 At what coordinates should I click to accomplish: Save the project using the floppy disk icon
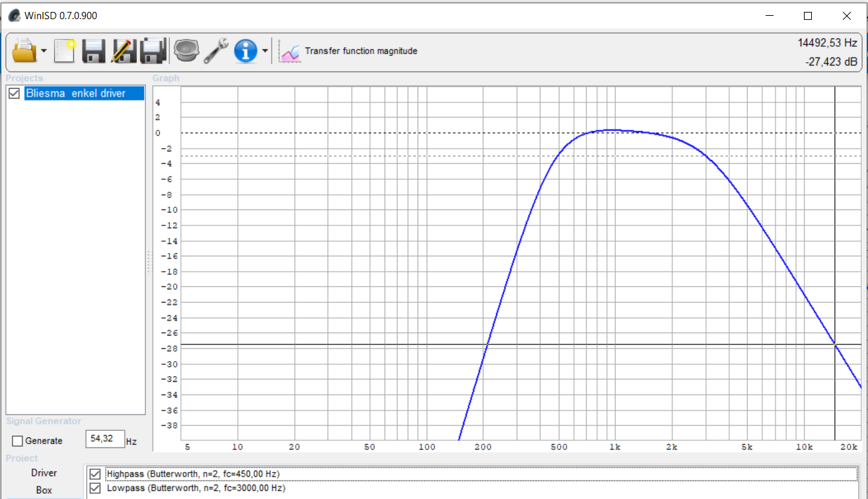click(94, 51)
